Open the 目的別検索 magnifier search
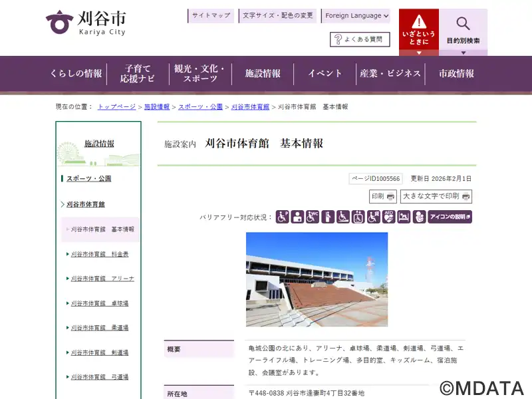The height and width of the screenshot is (399, 532). pos(463,30)
